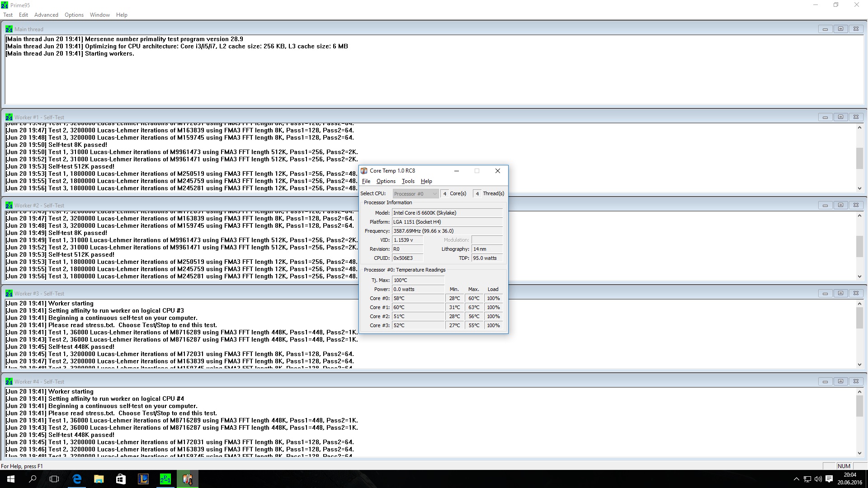Minimize the Worker #4 child window
Viewport: 868px width, 488px height.
825,381
